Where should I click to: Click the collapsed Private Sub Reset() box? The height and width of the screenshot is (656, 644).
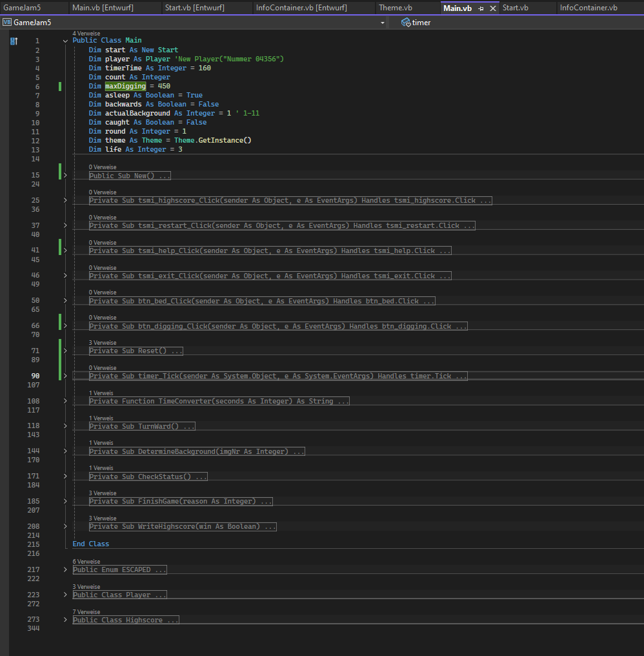[136, 351]
